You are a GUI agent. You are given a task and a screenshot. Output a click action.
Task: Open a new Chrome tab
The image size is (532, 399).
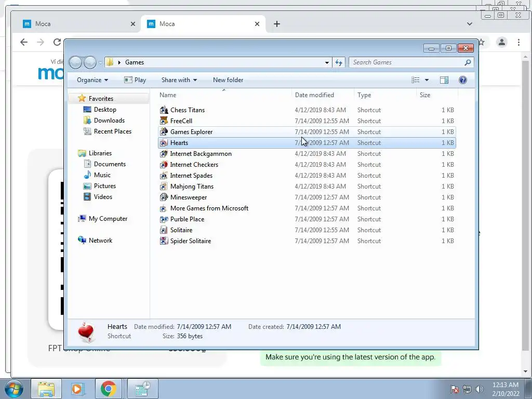click(x=277, y=24)
